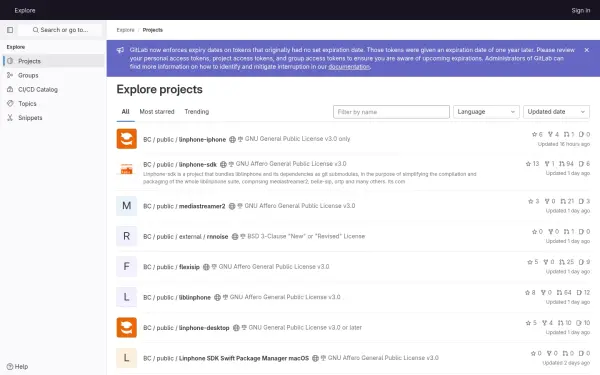The width and height of the screenshot is (600, 375).
Task: Click the merge requests count of mediastreamer2
Action: click(567, 201)
